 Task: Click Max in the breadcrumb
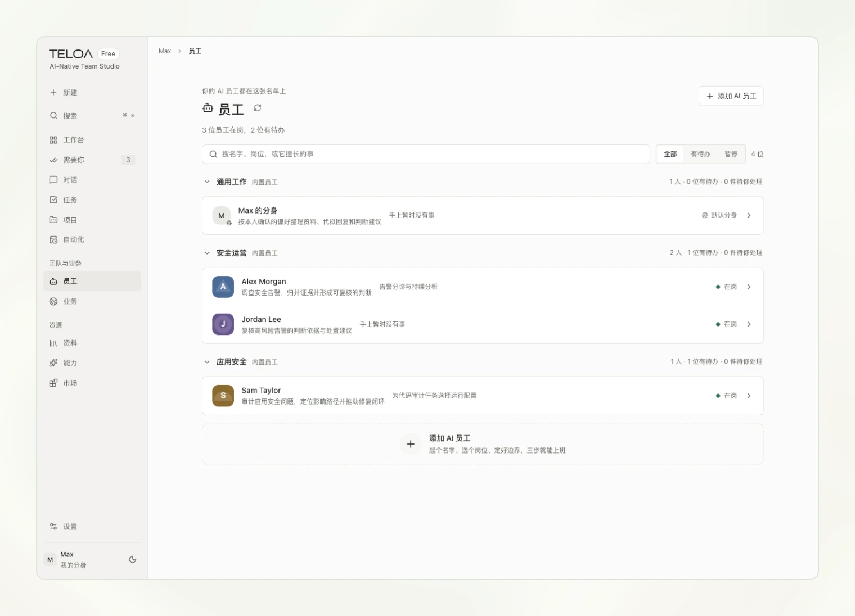point(165,51)
